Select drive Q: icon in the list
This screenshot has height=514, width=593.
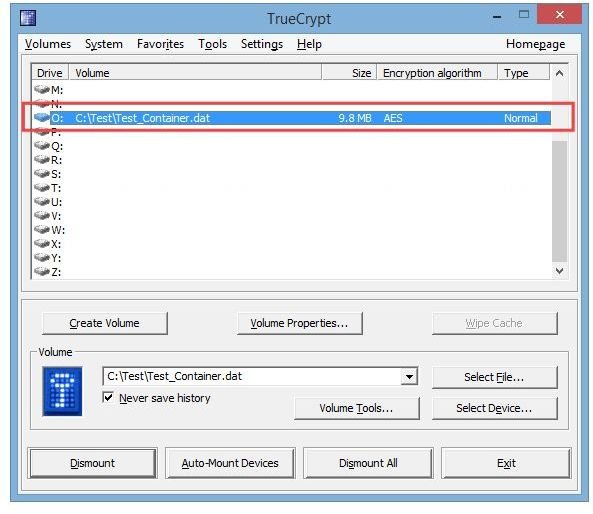coord(42,146)
